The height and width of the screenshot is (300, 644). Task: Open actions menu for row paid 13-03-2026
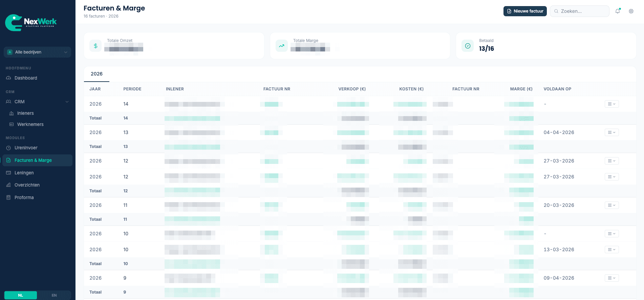pos(611,250)
